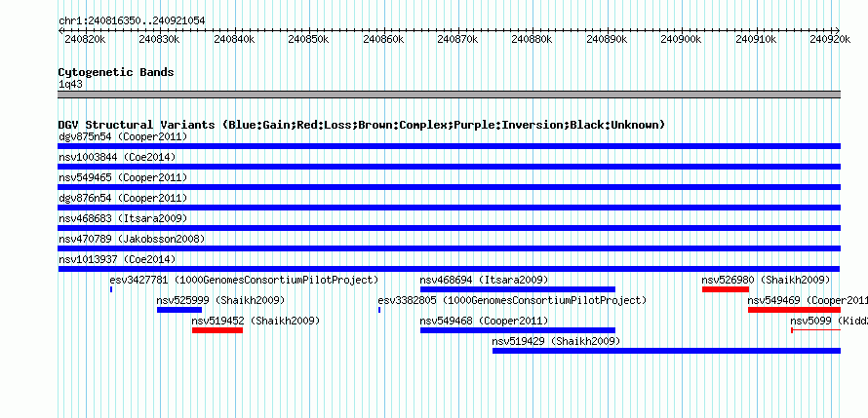This screenshot has height=418, width=868.
Task: Click the 240920k ruler label
Action: tap(830, 39)
